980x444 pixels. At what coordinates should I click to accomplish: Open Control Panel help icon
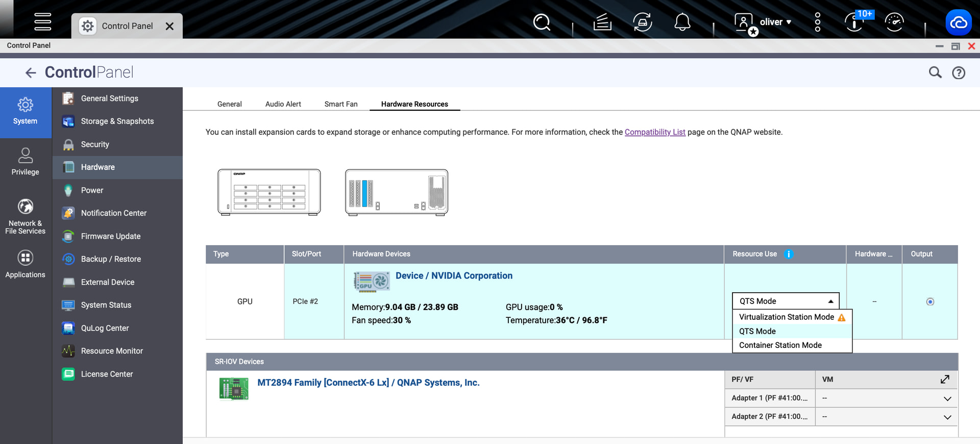coord(959,73)
